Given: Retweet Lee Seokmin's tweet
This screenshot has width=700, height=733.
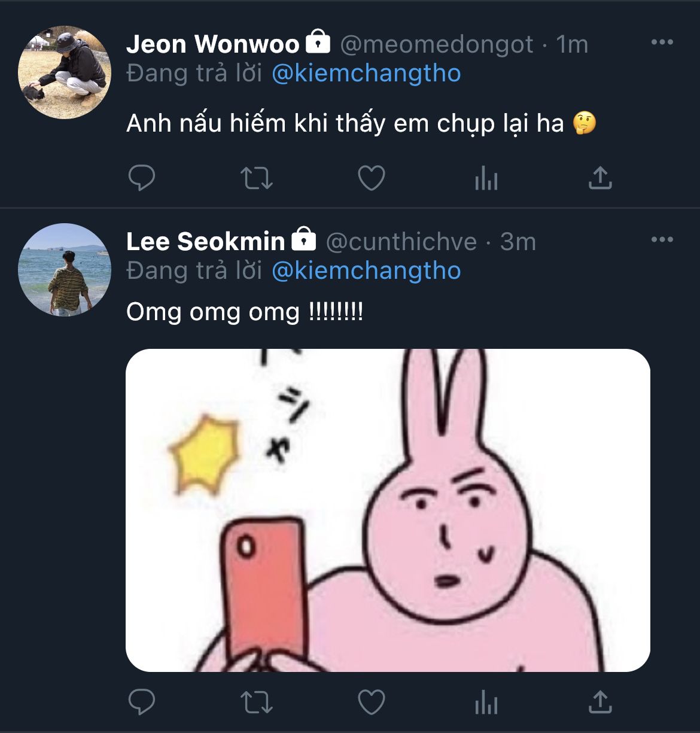Looking at the screenshot, I should click(256, 702).
